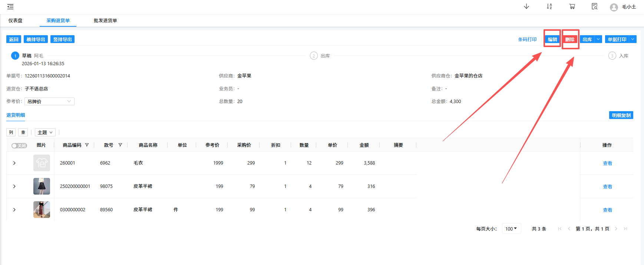Viewport: 644px width, 265px height.
Task: Collapse the sidebar menu icon
Action: 10,7
